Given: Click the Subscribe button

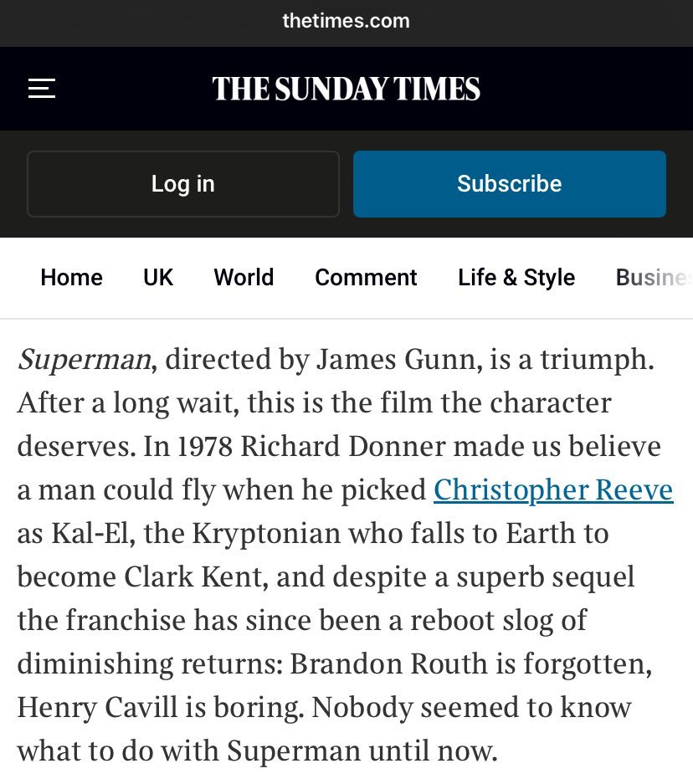Looking at the screenshot, I should tap(510, 184).
